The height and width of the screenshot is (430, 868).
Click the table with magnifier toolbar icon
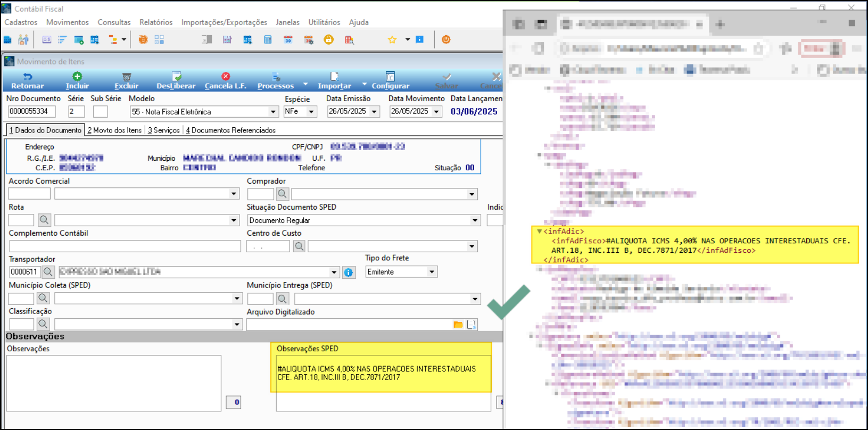[349, 40]
